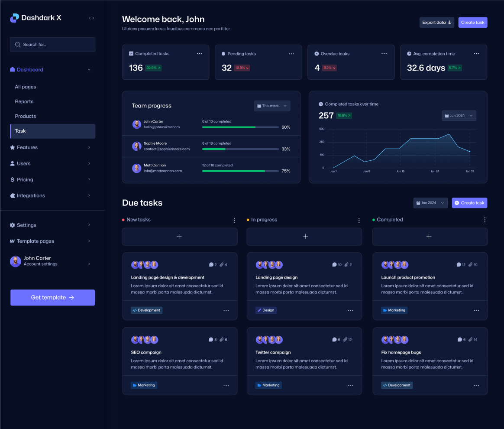Open options menu on New tasks column

pos(234,220)
